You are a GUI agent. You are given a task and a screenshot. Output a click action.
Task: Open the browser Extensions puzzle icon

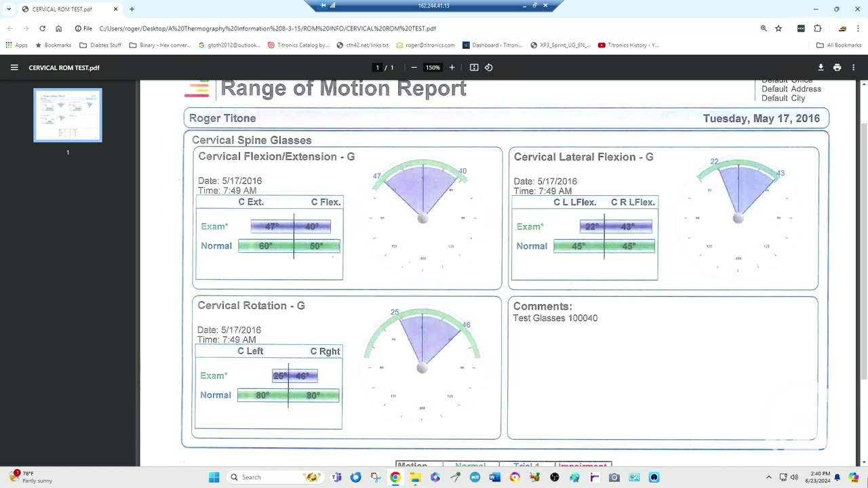pos(817,28)
